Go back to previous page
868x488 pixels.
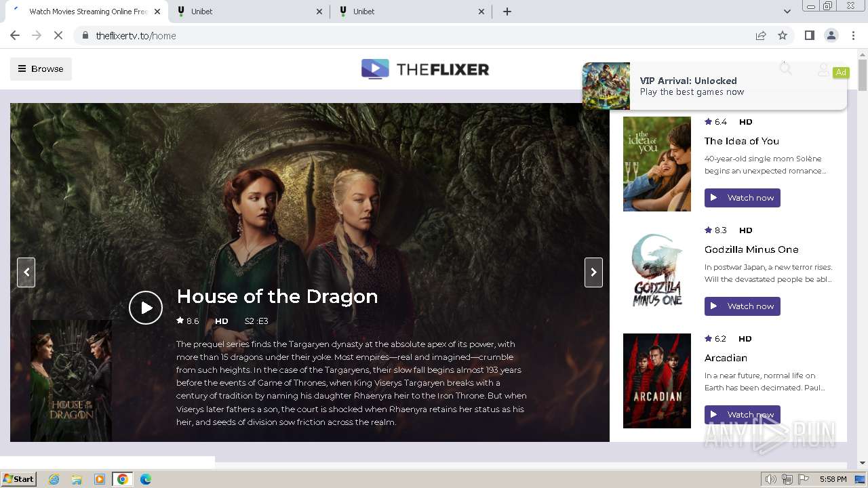point(15,35)
